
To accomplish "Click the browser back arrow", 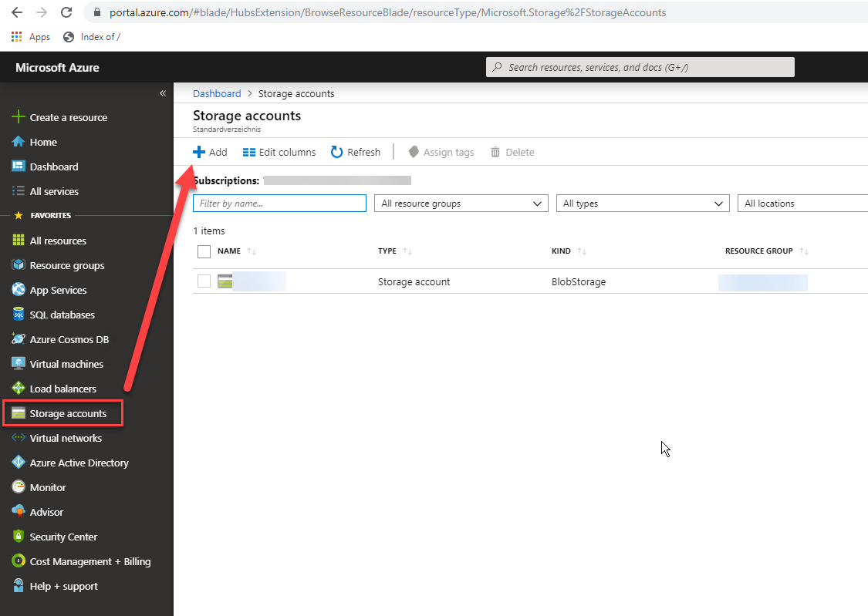I will [x=17, y=12].
